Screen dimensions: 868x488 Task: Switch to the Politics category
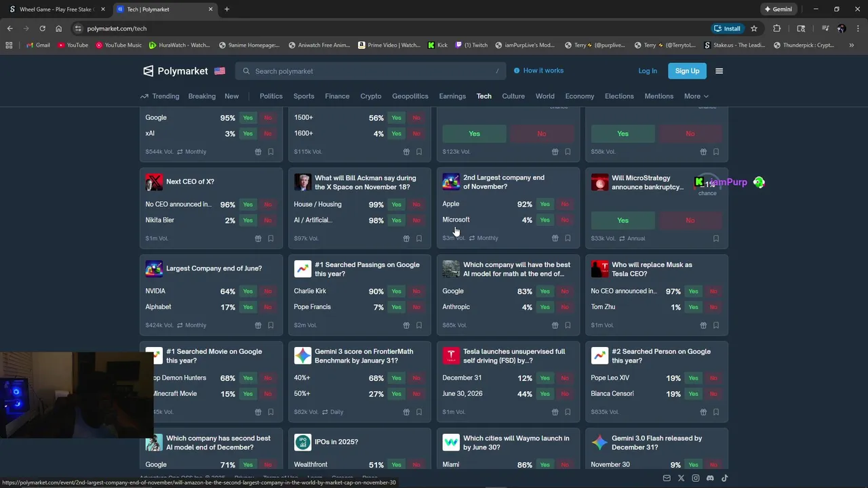point(271,96)
